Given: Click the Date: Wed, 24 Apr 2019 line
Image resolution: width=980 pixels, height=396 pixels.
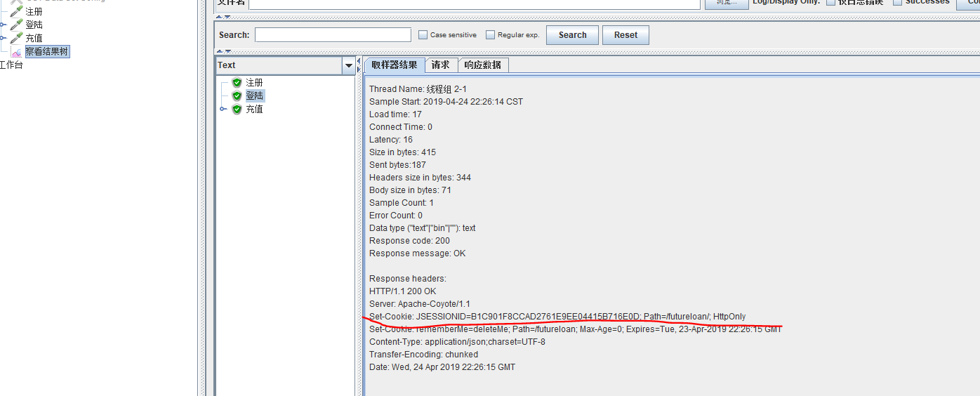Looking at the screenshot, I should pyautogui.click(x=442, y=367).
